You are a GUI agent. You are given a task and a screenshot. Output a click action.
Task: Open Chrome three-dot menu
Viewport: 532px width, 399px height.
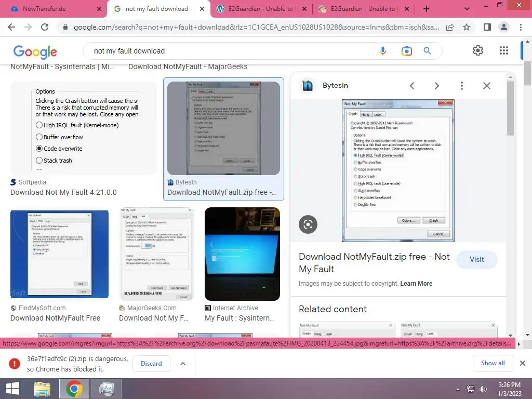[521, 27]
